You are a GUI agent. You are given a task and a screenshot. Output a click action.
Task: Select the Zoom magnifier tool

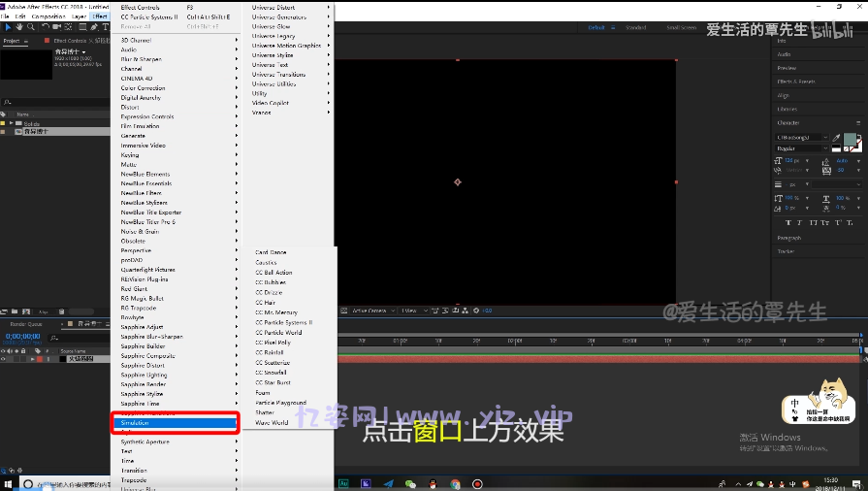[x=30, y=26]
